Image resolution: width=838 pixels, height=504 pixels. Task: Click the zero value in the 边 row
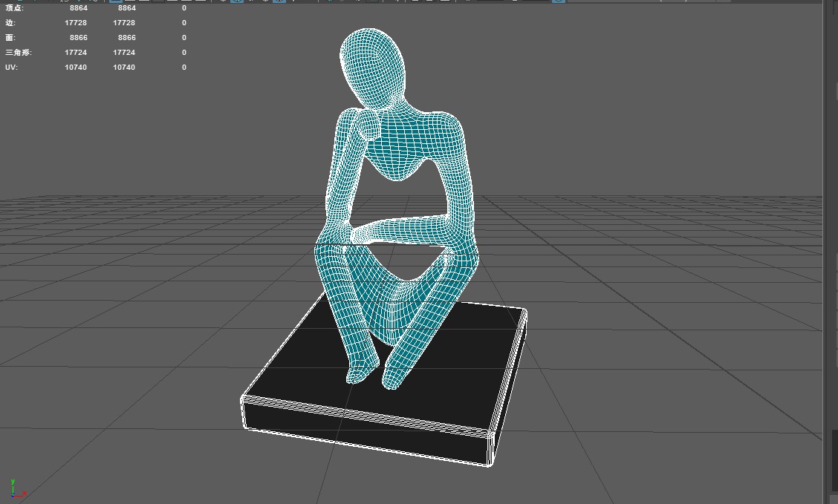pos(183,23)
